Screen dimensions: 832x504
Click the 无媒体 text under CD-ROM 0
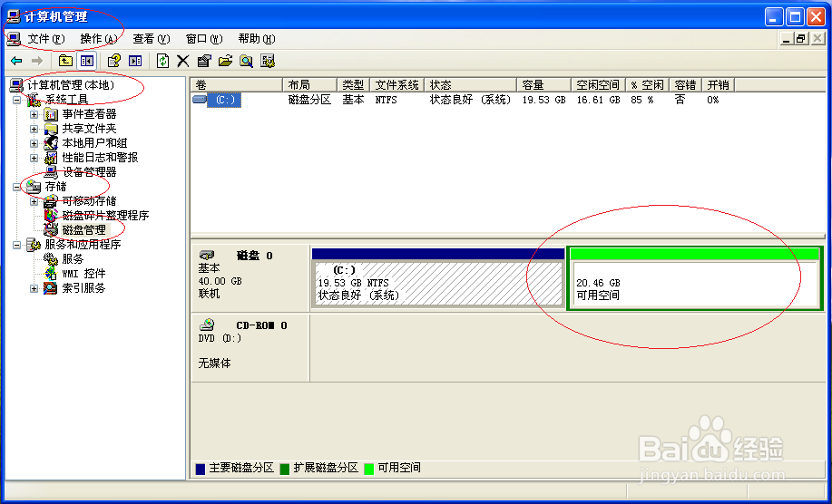(215, 363)
